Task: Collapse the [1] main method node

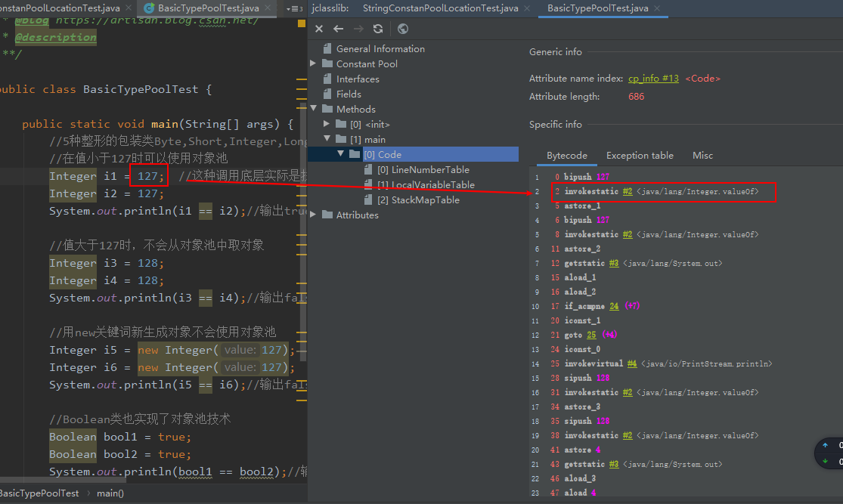Action: 327,138
